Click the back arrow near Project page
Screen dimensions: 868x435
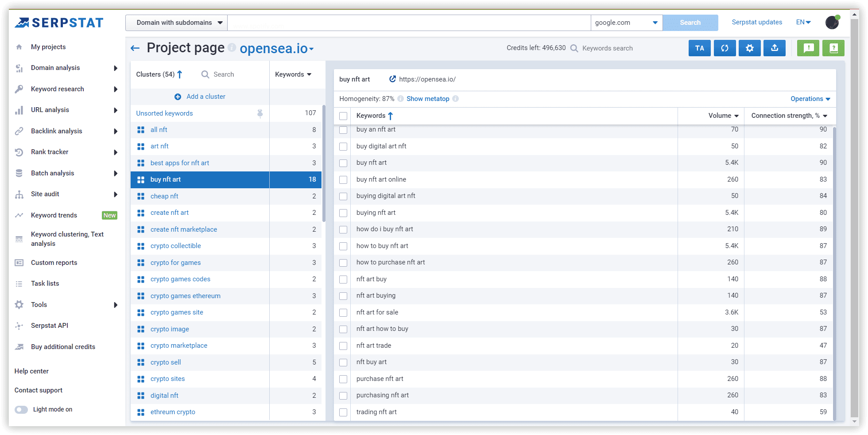pos(135,48)
